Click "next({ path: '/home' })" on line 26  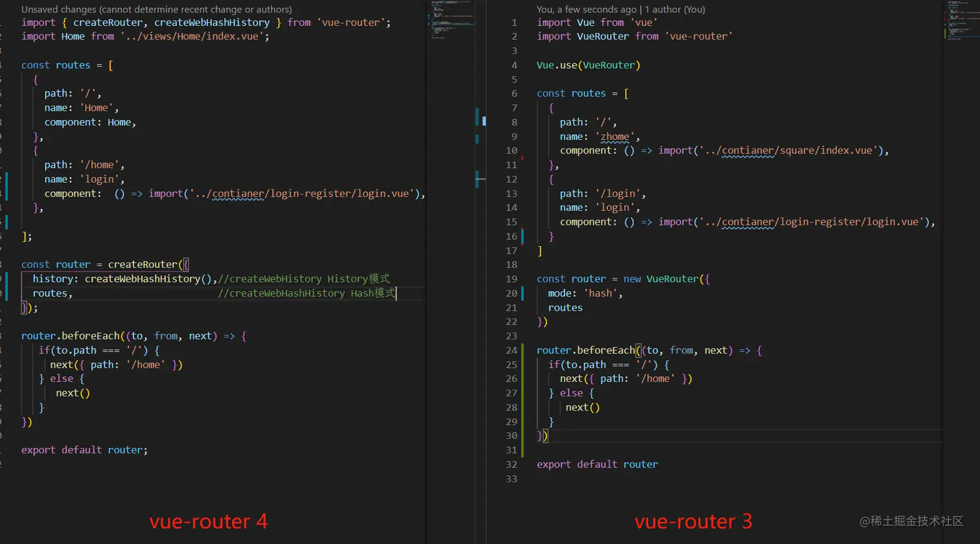[x=626, y=378]
